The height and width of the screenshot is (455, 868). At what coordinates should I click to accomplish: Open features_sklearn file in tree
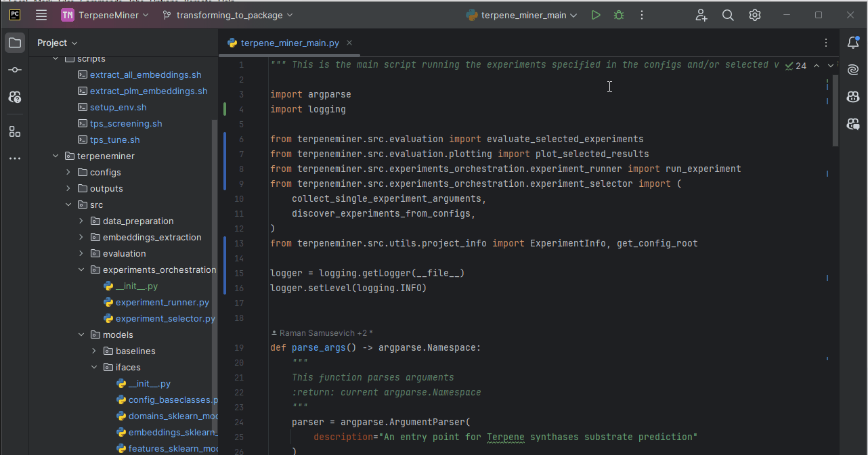(x=173, y=449)
